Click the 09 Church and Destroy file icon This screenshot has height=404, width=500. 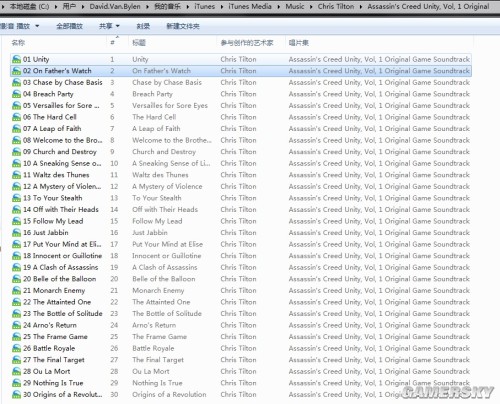16,152
